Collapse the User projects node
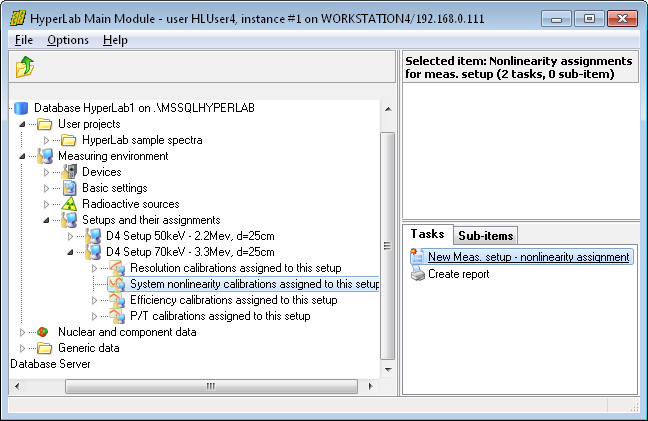Image resolution: width=648 pixels, height=421 pixels. click(22, 124)
